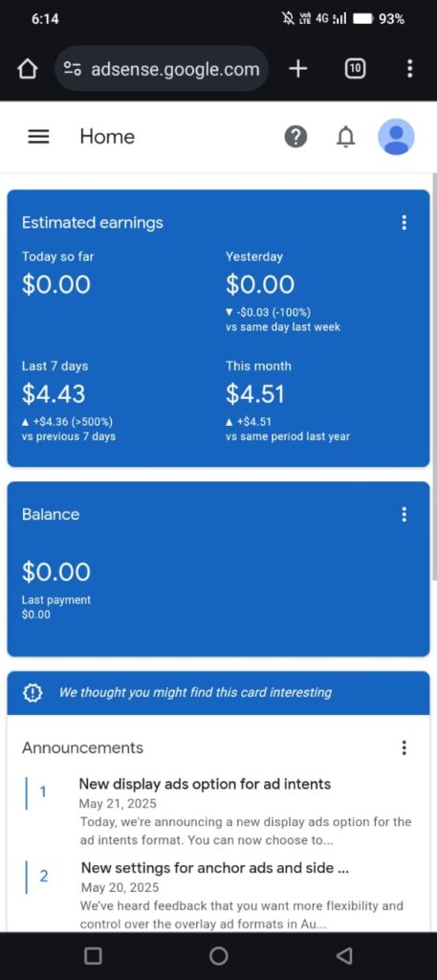Tap the Android home circle button
This screenshot has height=980, width=437.
click(x=218, y=956)
